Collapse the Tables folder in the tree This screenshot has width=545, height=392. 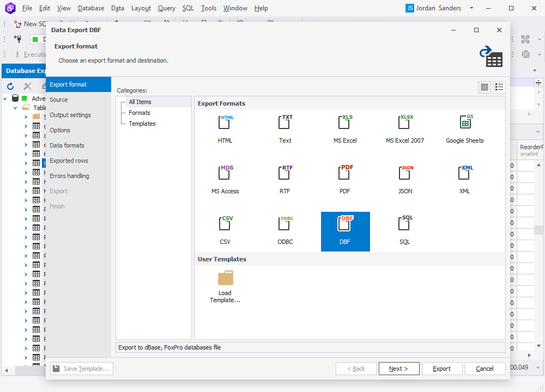point(15,107)
